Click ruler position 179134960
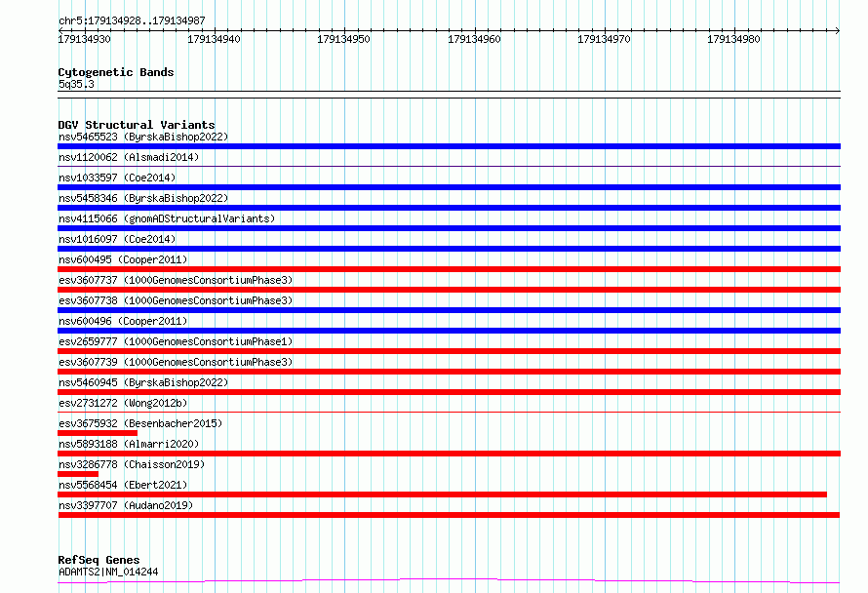 (474, 39)
